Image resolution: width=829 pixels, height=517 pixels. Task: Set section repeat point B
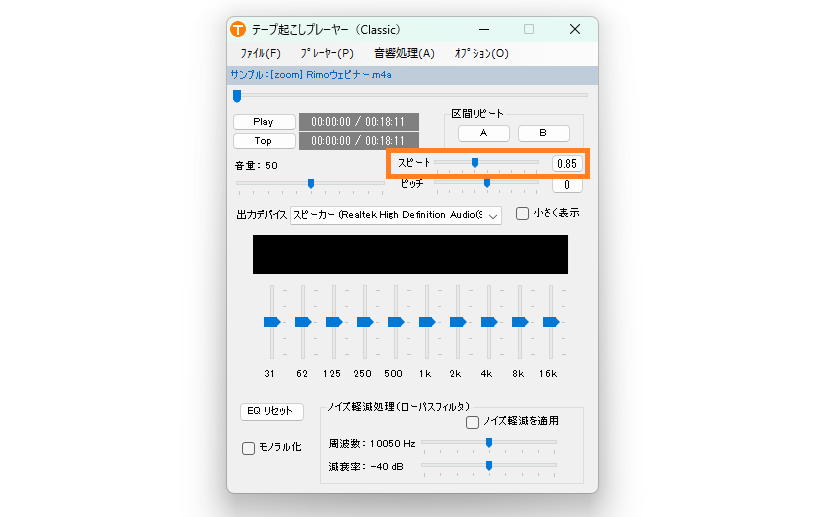(x=543, y=133)
